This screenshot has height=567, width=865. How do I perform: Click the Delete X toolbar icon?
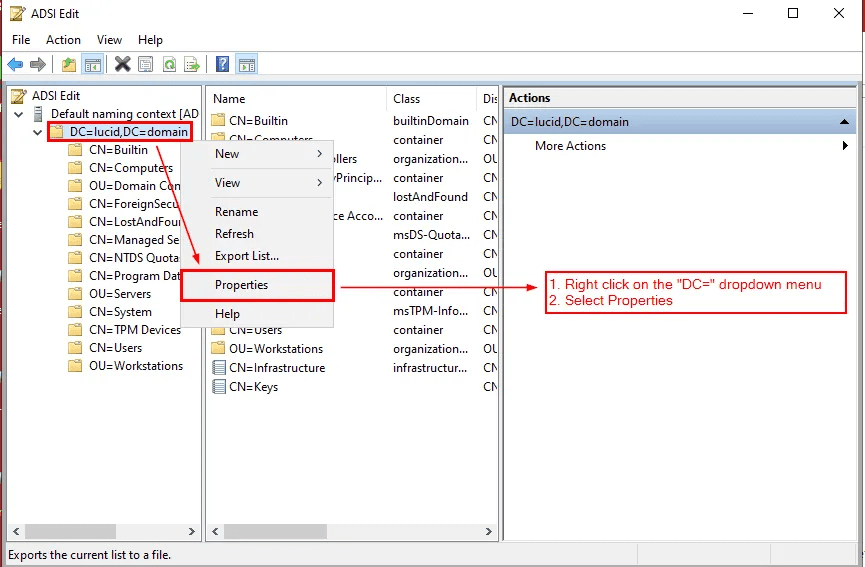pyautogui.click(x=122, y=65)
